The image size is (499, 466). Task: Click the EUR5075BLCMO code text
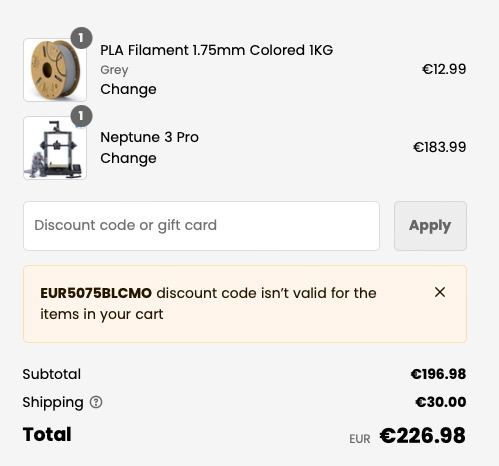[x=96, y=293]
